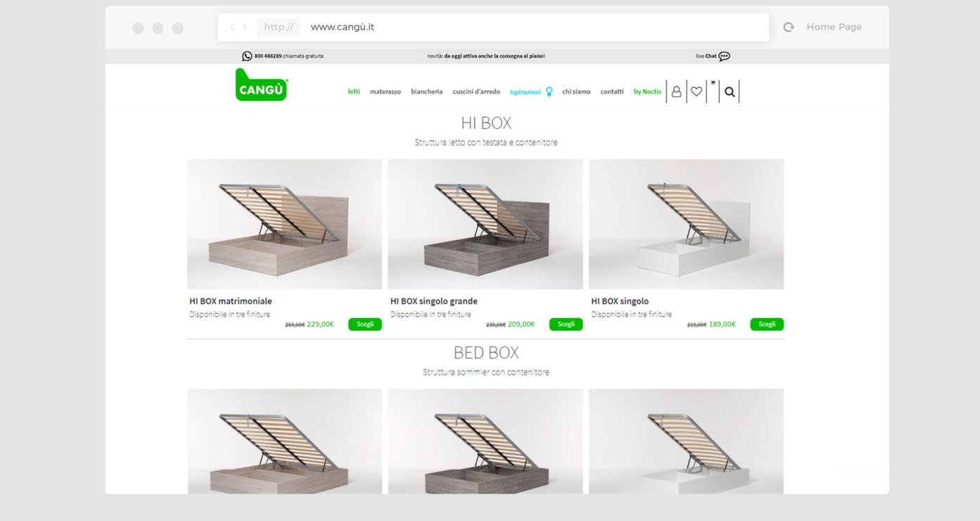Open the biancheria menu item

coord(427,92)
